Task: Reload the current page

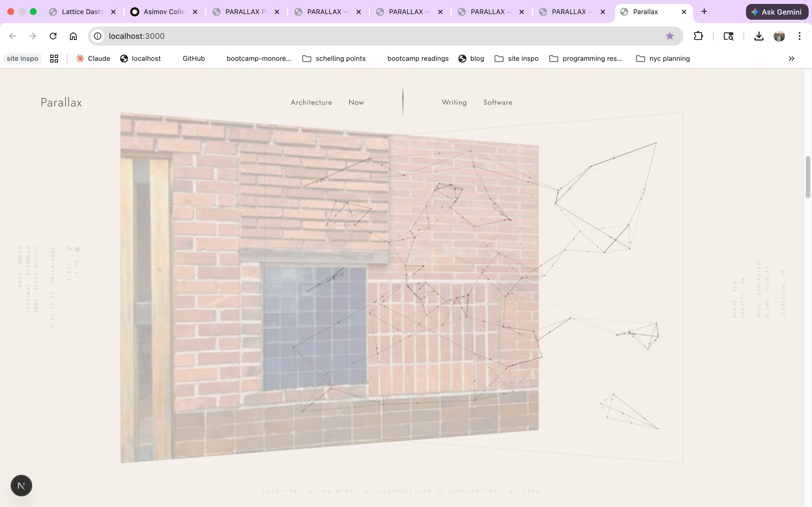Action: [53, 36]
